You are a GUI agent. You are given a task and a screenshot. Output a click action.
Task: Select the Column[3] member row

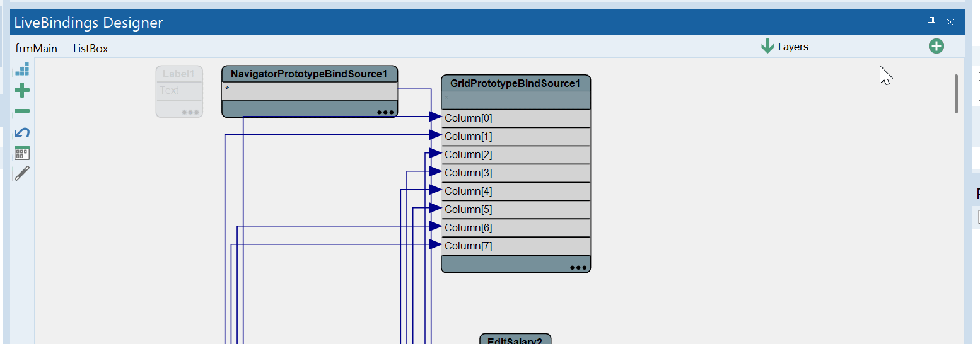coord(516,173)
